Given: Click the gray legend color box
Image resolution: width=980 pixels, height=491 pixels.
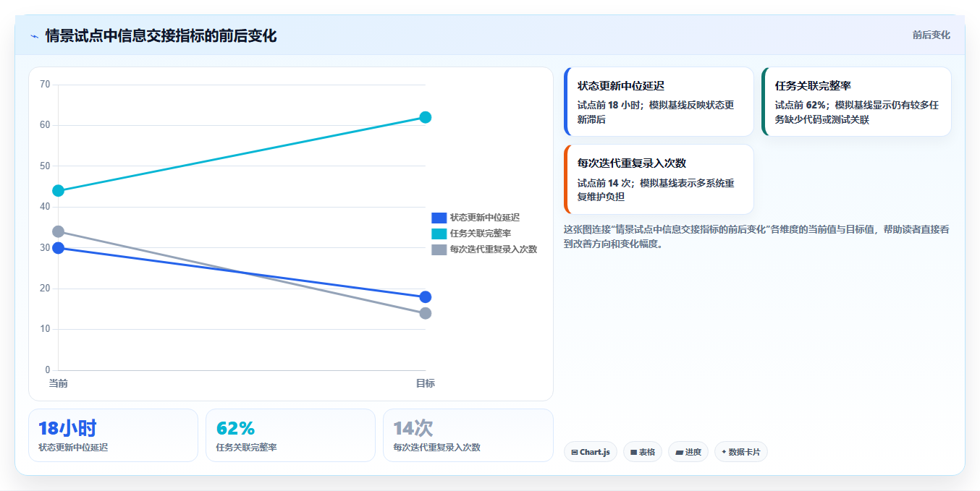Looking at the screenshot, I should pos(439,249).
